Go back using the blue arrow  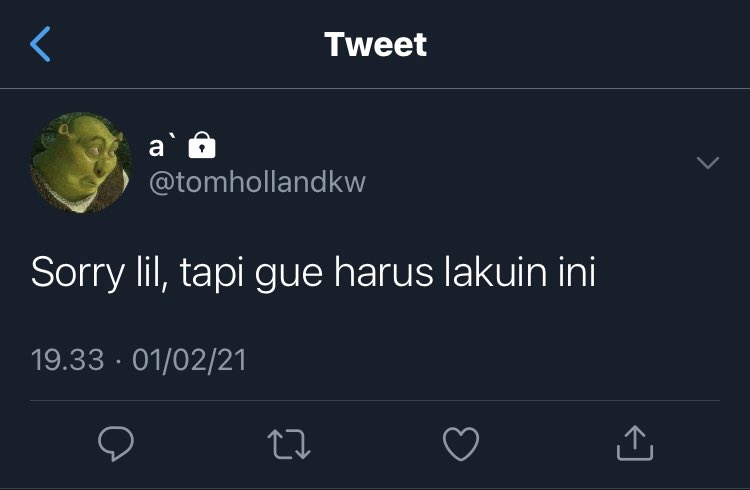(x=40, y=44)
